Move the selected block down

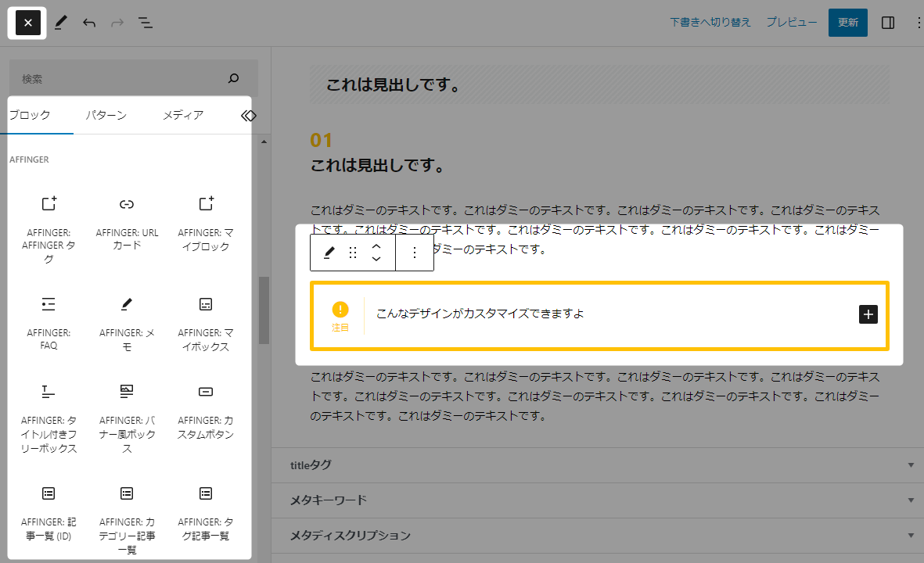(x=376, y=259)
